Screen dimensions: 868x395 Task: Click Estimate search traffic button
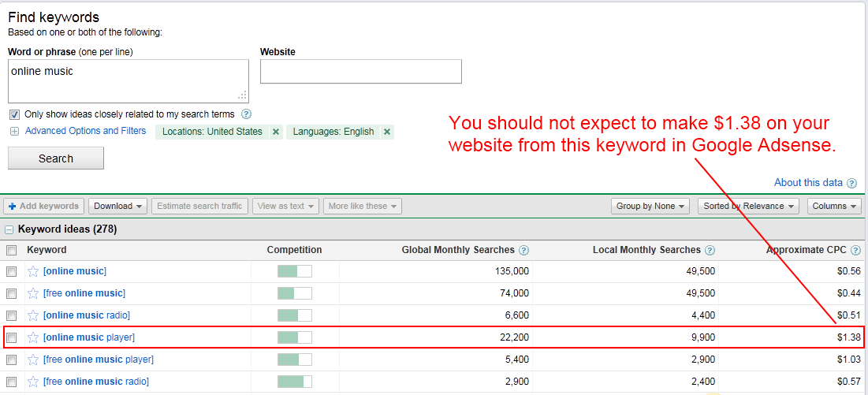coord(199,206)
